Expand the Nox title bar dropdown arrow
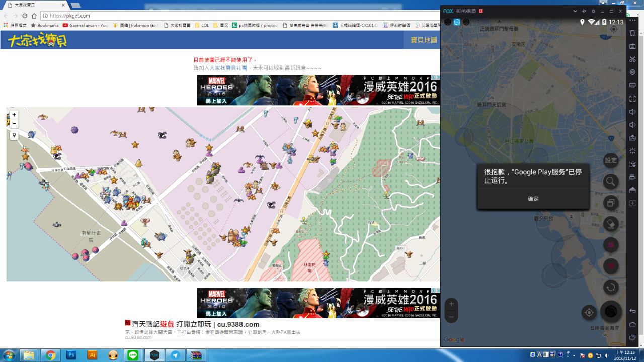Screen dimensions: 644x362 point(575,11)
